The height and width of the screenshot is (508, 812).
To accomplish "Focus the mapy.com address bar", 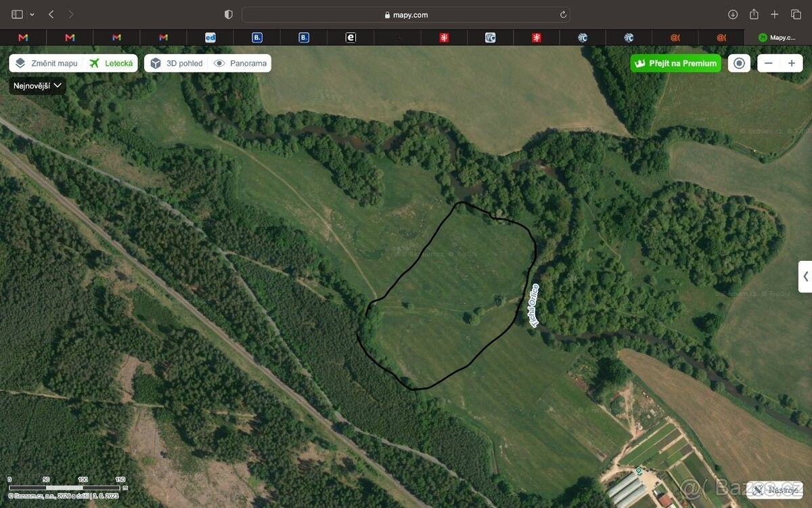I will coord(405,14).
